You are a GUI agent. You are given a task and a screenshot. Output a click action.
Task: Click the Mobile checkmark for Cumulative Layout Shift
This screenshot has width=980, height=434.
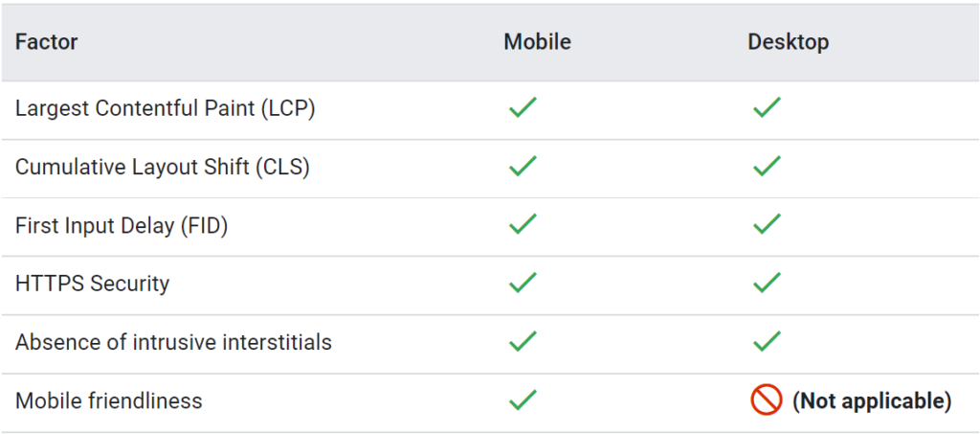pos(523,167)
